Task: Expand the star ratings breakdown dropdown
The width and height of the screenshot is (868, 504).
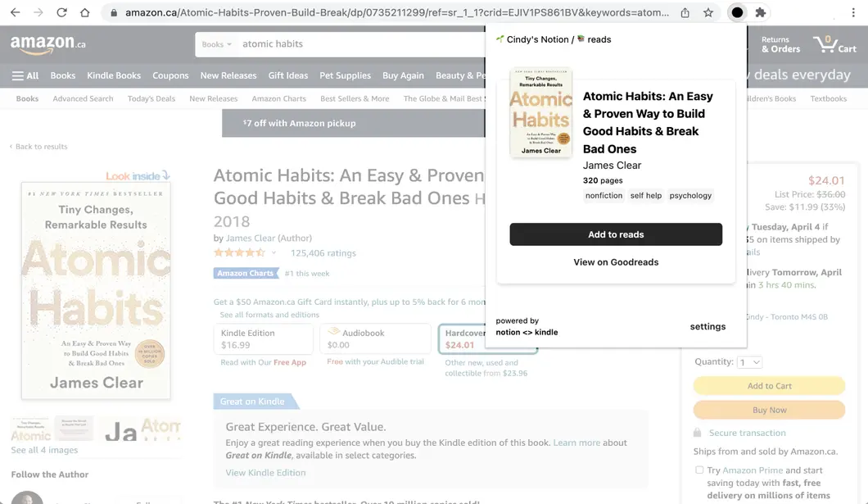Action: coord(272,253)
